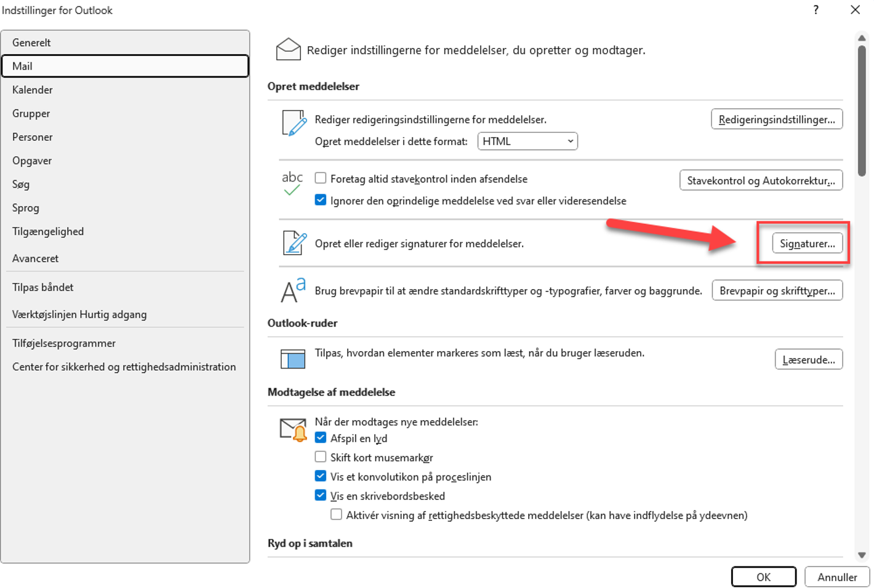This screenshot has height=588, width=874.
Task: Click the abc spell check icon
Action: click(292, 183)
